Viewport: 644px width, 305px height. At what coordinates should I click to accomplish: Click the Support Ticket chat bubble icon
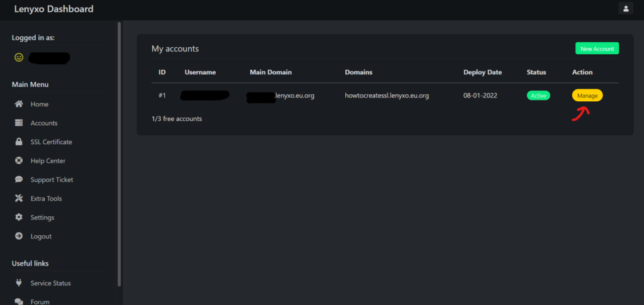(x=19, y=179)
